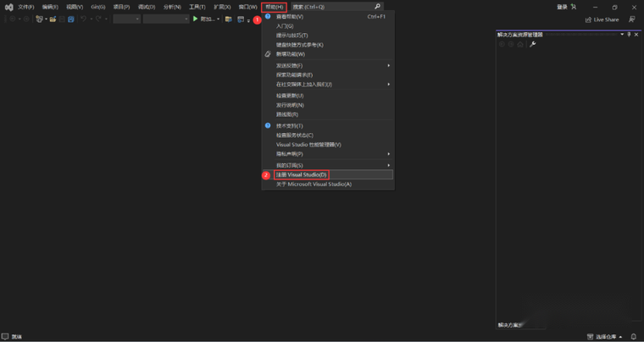
Task: Expand the new project dropdown arrow
Action: click(x=46, y=19)
